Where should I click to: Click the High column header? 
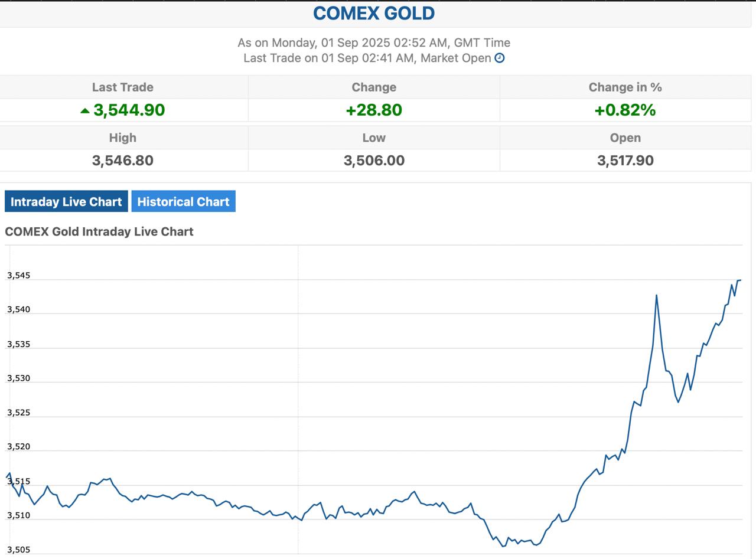pyautogui.click(x=123, y=138)
